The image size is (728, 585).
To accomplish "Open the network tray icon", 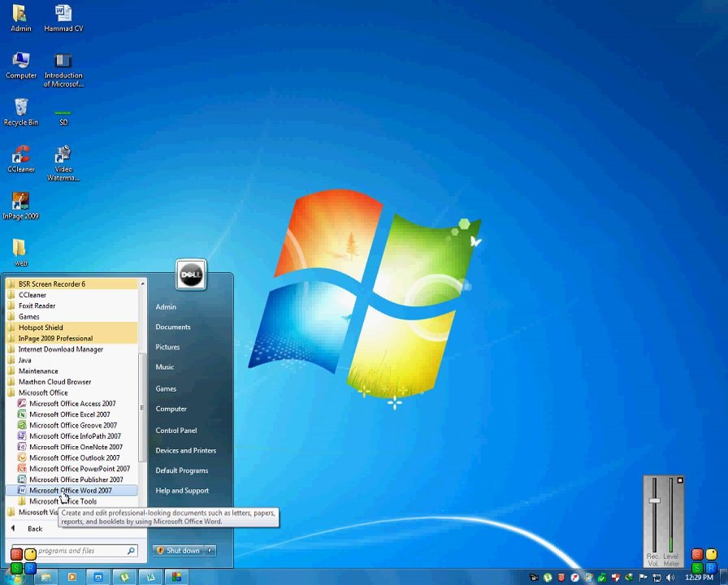I will (656, 578).
